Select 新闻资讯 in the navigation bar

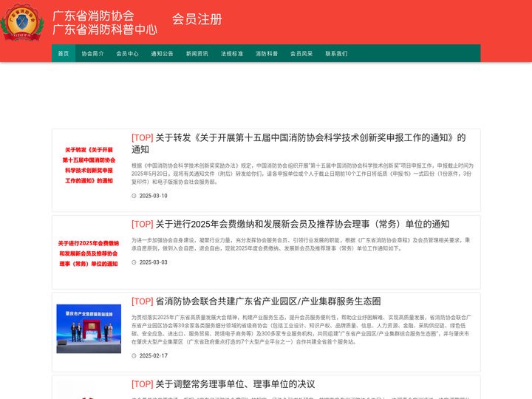point(197,53)
